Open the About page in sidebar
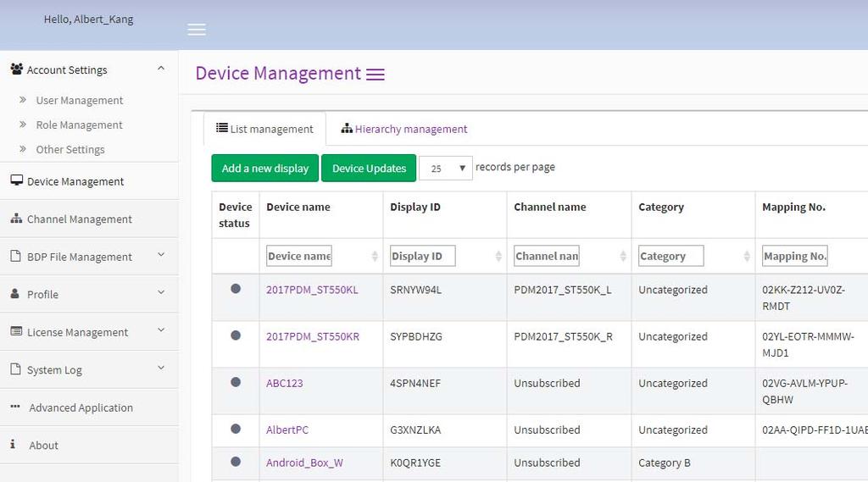This screenshot has height=482, width=868. tap(89, 445)
